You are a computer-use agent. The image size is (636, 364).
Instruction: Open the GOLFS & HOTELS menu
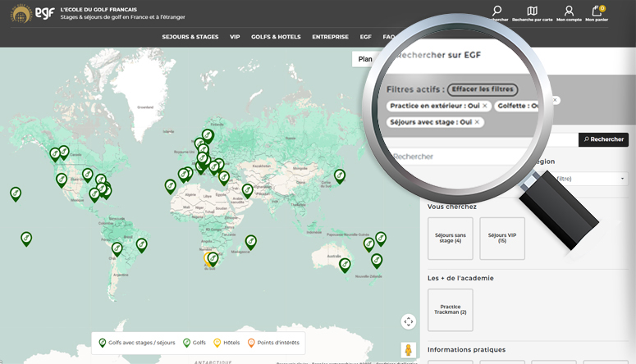click(276, 37)
